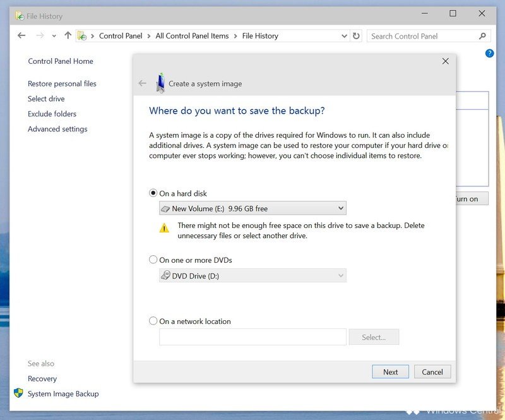Screen dimensions: 505x420
Task: Select On one or more DVDs
Action: (153, 260)
